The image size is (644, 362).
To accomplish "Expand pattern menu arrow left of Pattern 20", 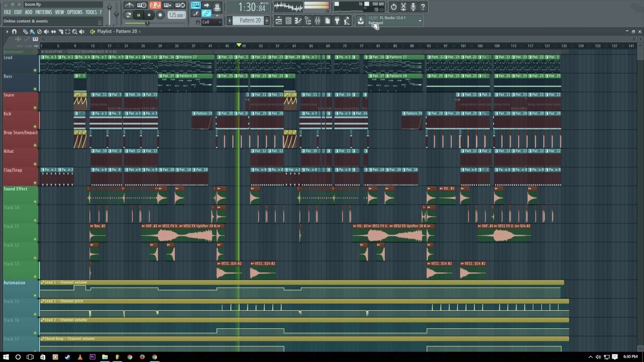I will pos(229,20).
